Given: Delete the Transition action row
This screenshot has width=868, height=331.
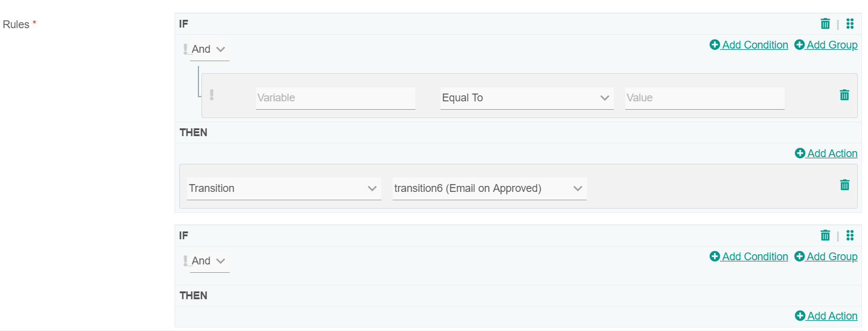Looking at the screenshot, I should coord(845,185).
